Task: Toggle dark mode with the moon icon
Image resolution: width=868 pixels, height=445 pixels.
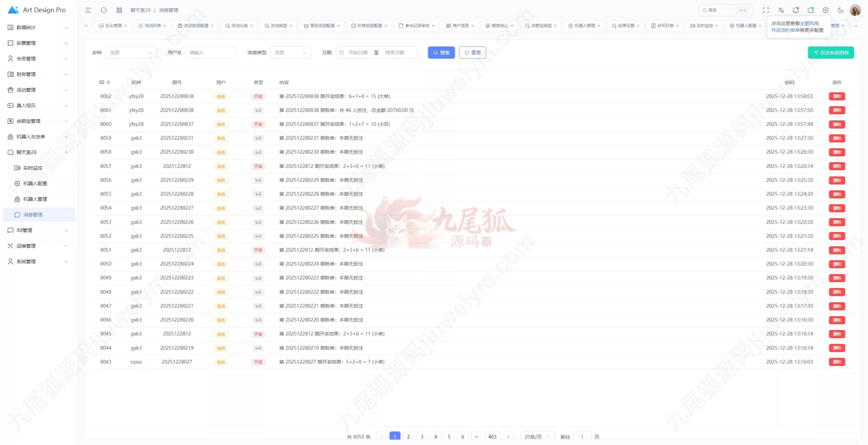Action: point(841,10)
